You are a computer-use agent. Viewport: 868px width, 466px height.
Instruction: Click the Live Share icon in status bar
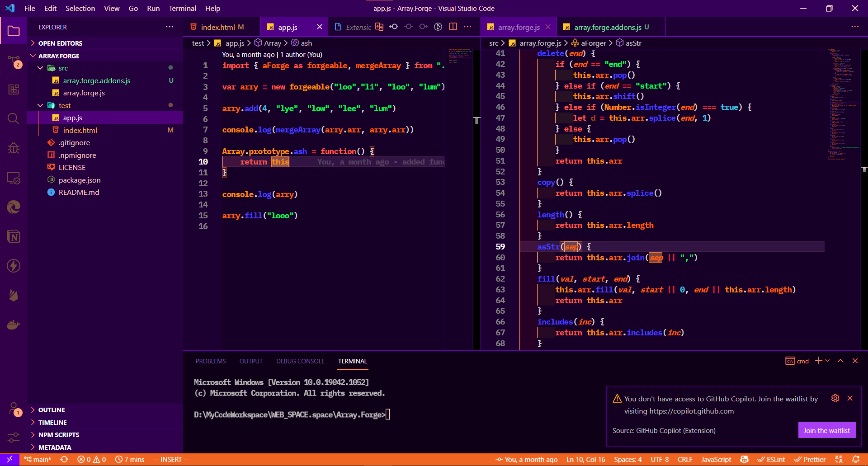point(839,459)
